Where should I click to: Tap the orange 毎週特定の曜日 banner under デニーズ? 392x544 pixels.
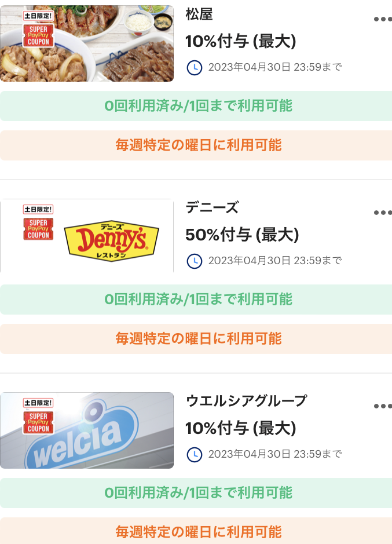coord(196,339)
